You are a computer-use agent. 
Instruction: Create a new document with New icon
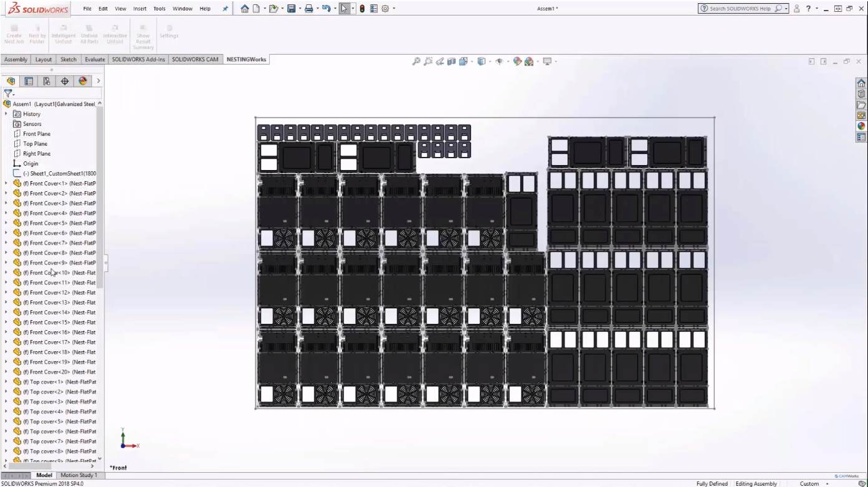pyautogui.click(x=257, y=9)
